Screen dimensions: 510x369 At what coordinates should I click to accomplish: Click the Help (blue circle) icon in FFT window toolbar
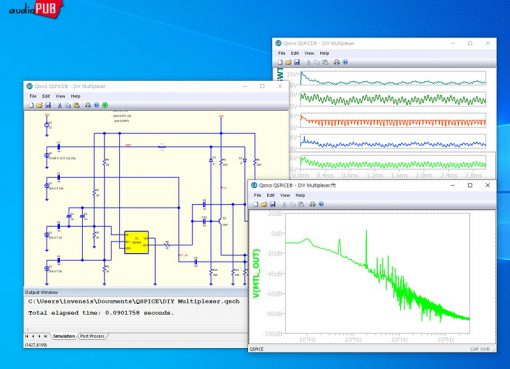pyautogui.click(x=321, y=204)
